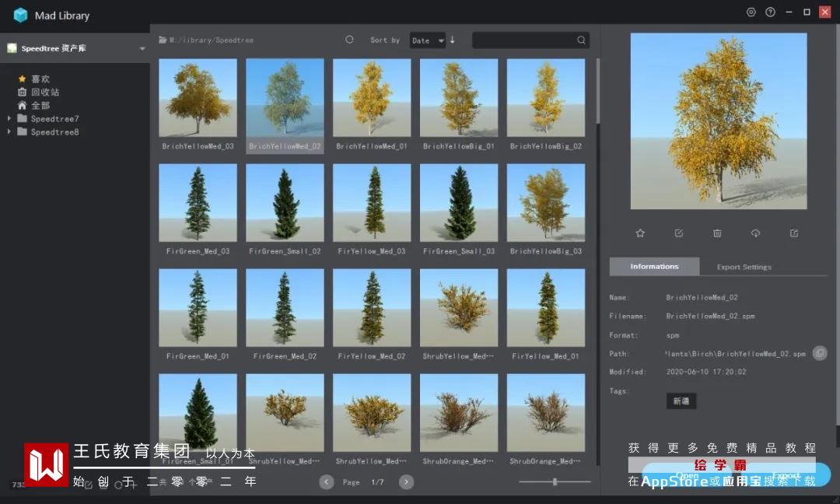Screen dimensions: 840x504
Task: Click the cloud upload icon under preview
Action: click(755, 233)
